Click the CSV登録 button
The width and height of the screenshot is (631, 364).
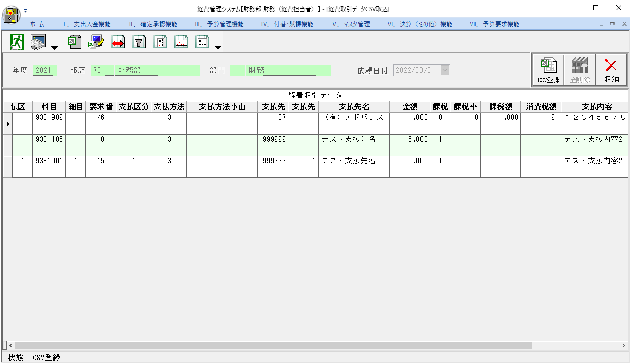(548, 70)
